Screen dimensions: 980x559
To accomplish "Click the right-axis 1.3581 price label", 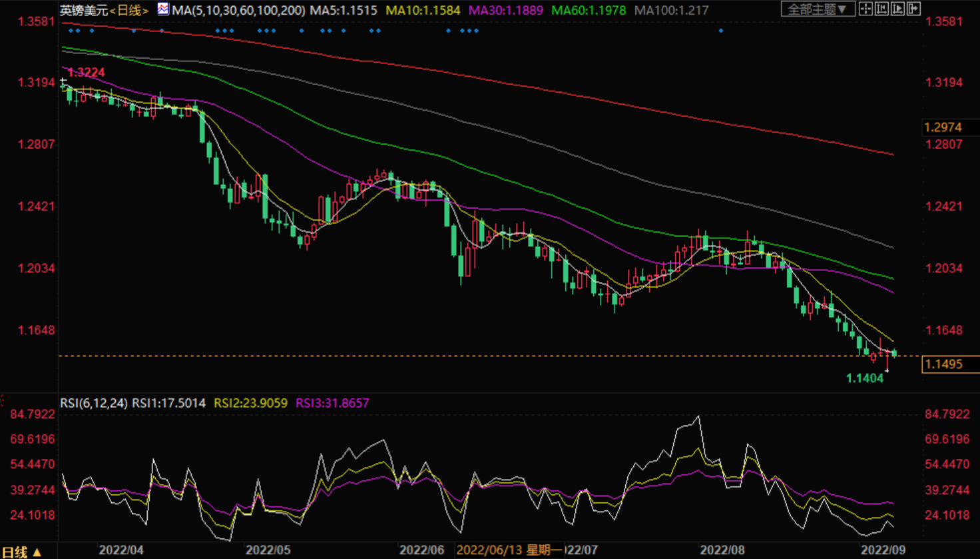I will (944, 21).
